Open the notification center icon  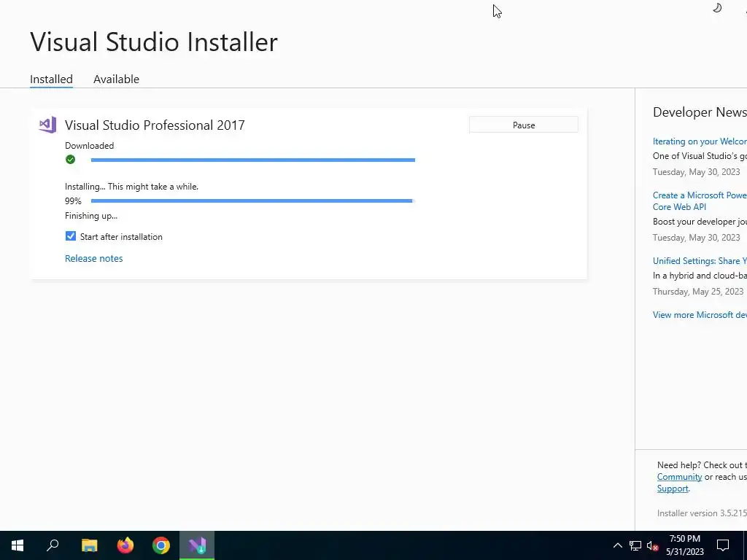click(x=723, y=545)
